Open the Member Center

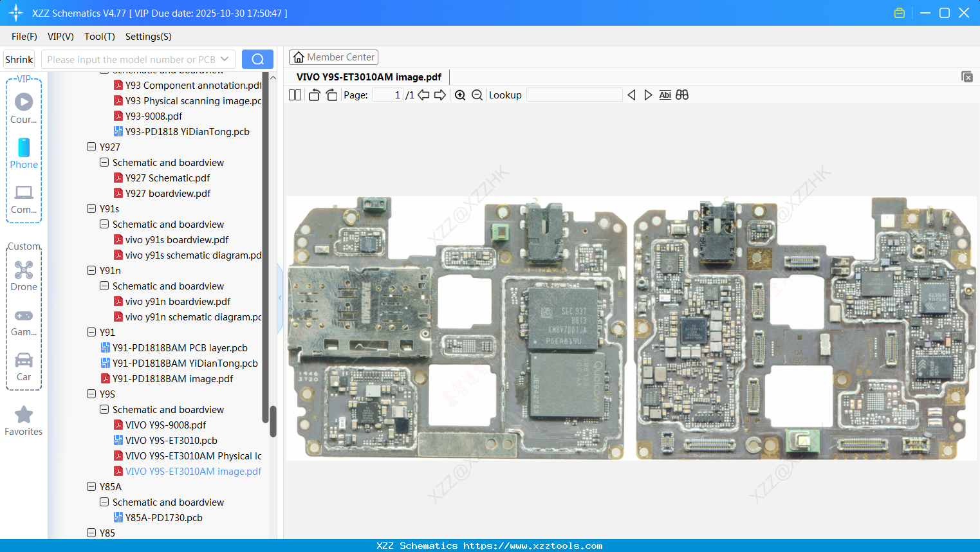333,57
